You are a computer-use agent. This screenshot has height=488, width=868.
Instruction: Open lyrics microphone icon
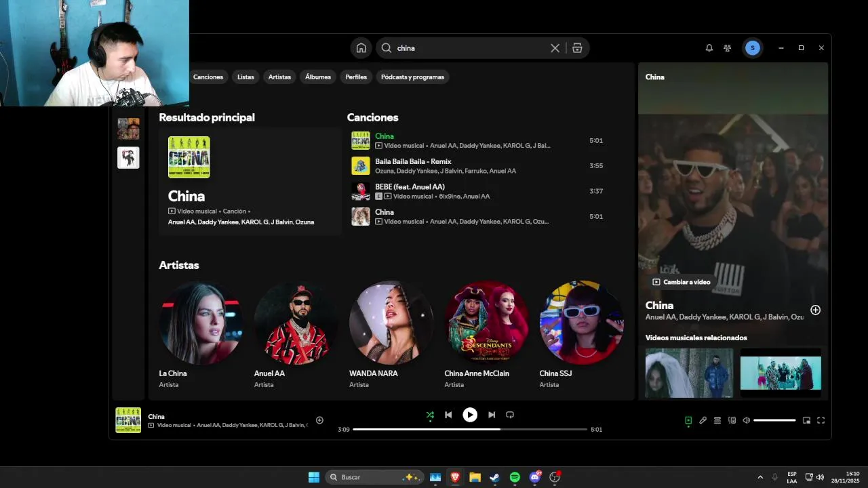703,420
